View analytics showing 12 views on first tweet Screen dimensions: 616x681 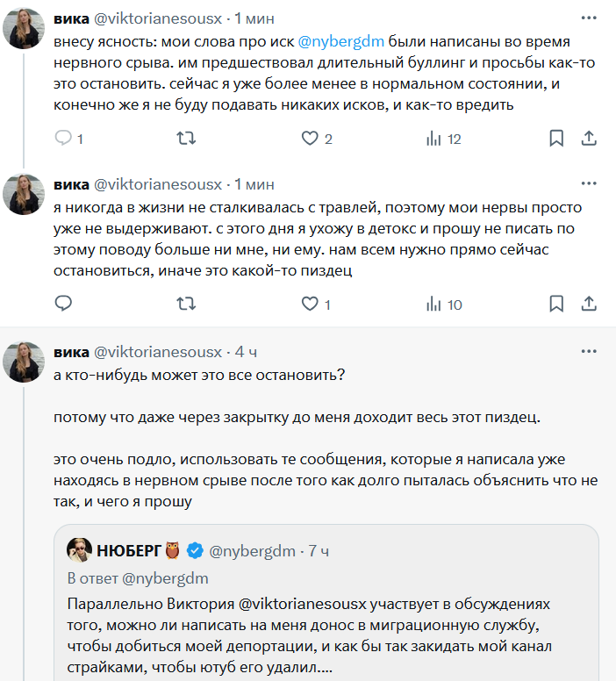tap(433, 139)
